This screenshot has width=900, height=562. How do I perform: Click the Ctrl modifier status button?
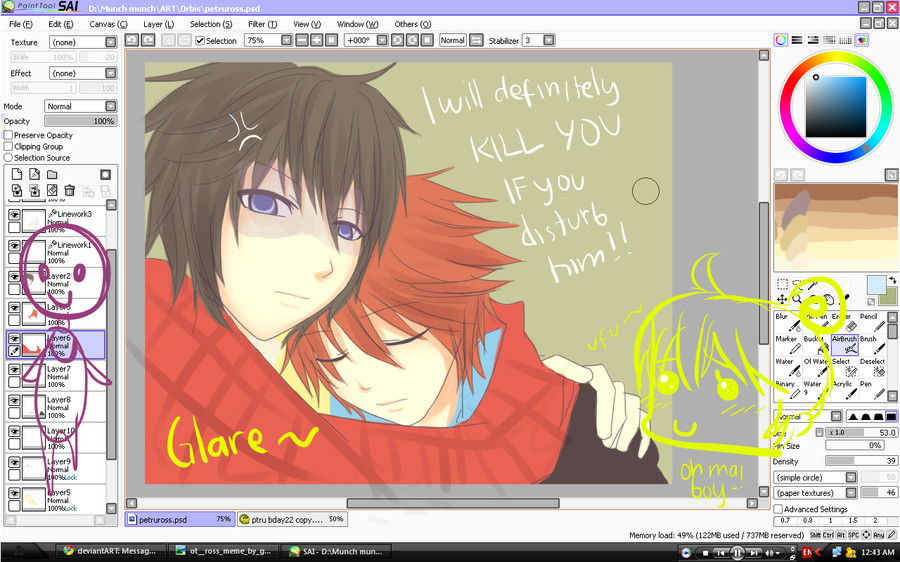[828, 535]
